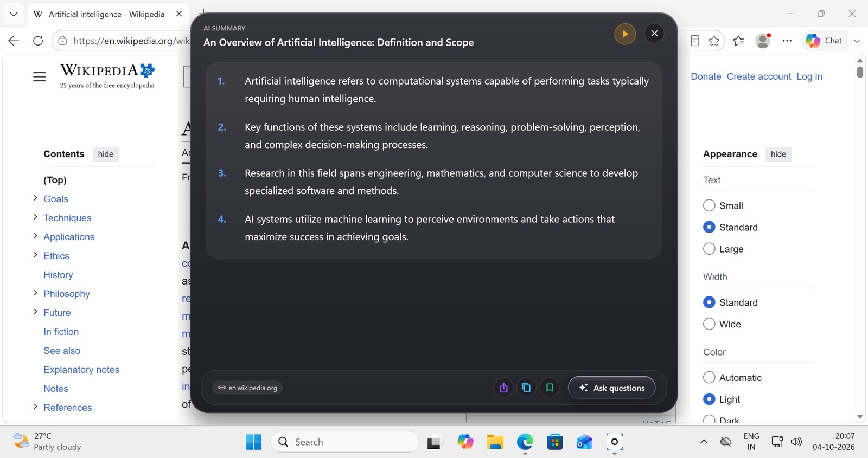Open Task View from taskbar
Screen dimensions: 868x458
[434, 442]
